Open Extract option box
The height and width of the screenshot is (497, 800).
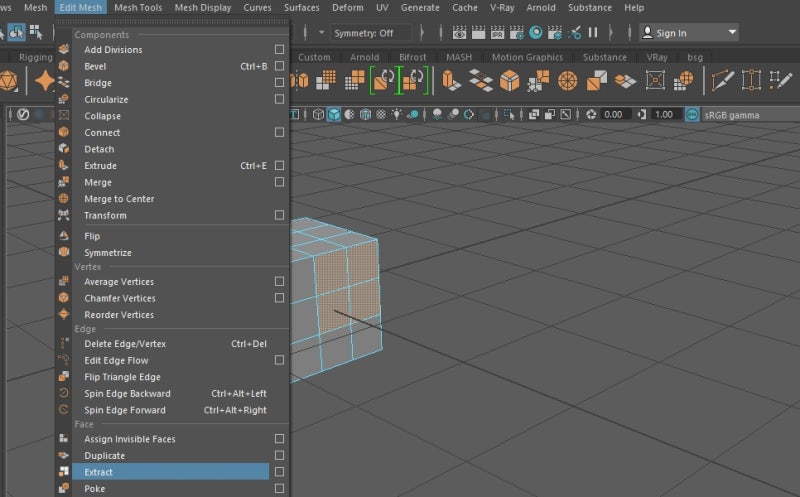tap(279, 471)
